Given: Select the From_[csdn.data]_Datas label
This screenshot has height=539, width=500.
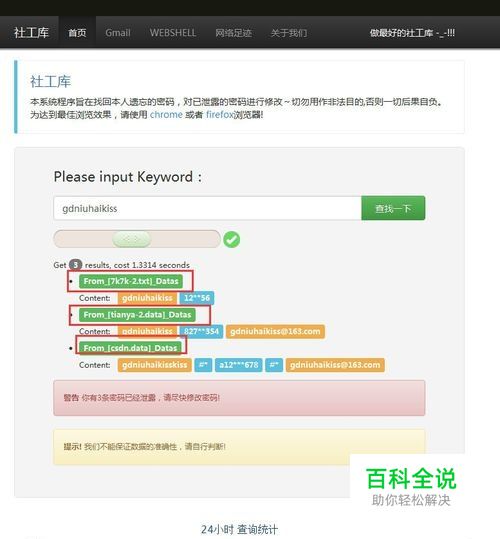Looking at the screenshot, I should pos(130,348).
